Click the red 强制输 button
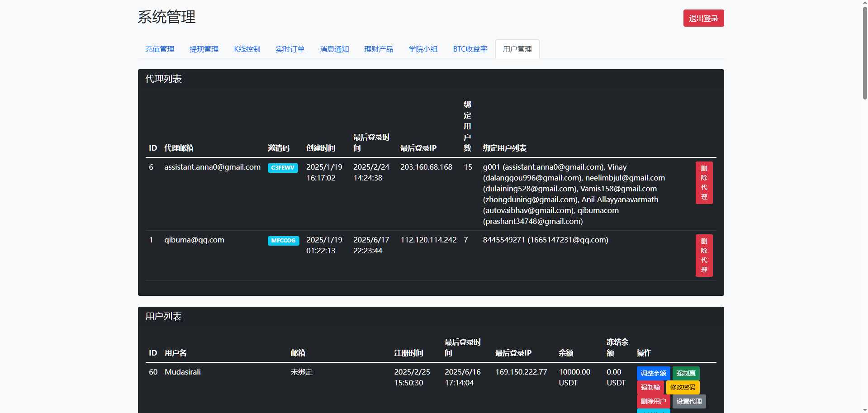The height and width of the screenshot is (413, 868). pos(650,387)
